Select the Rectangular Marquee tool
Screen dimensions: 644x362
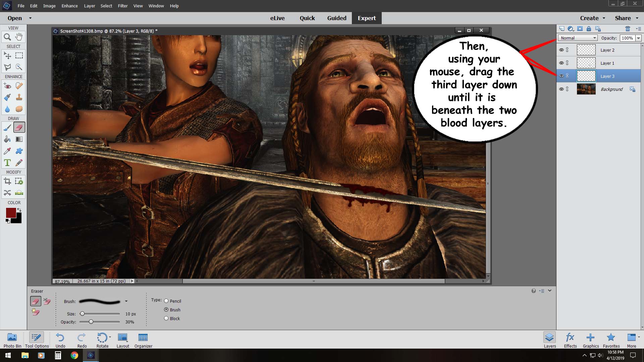[x=19, y=55]
